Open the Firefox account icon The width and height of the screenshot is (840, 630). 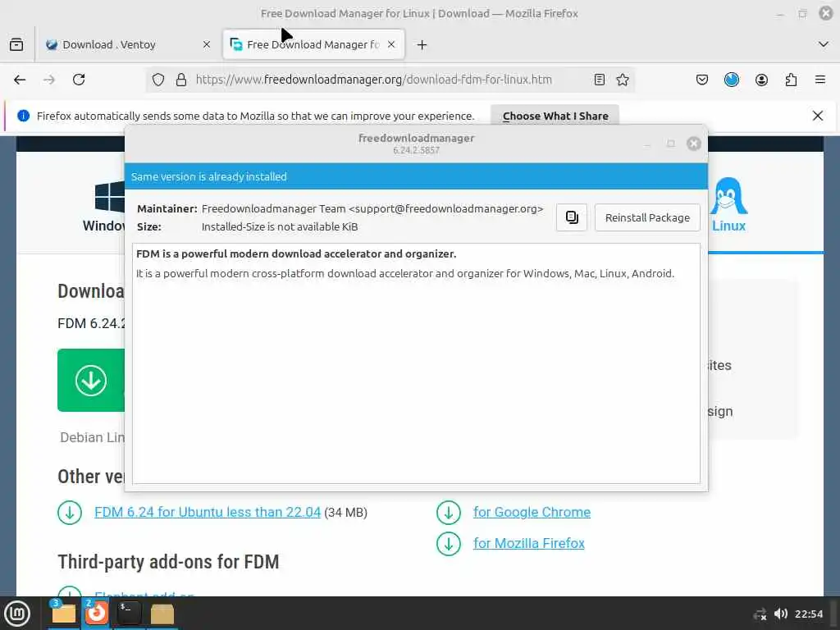coord(761,80)
